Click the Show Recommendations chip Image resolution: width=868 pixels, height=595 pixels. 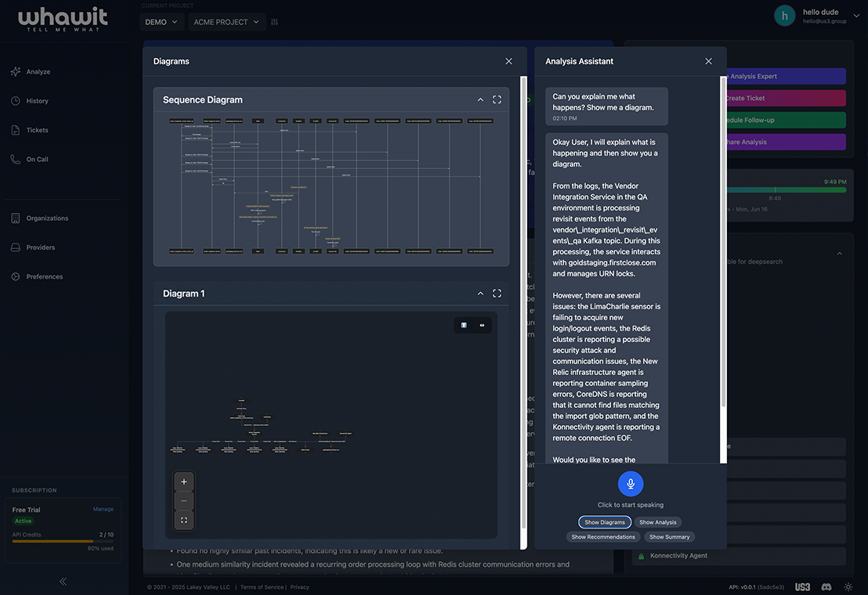coord(603,537)
